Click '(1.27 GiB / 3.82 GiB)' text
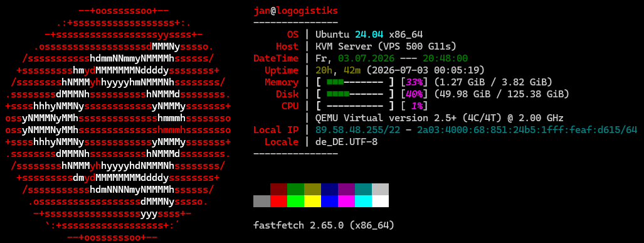 pos(494,82)
